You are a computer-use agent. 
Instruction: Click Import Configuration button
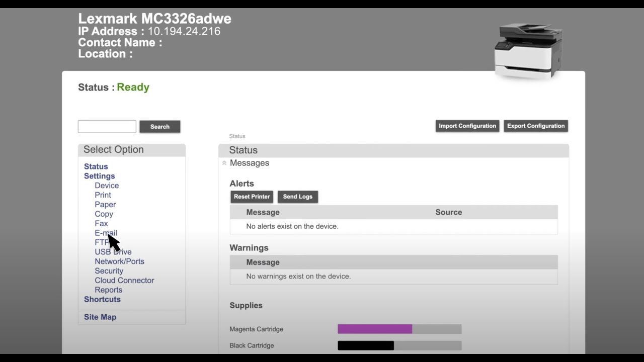[467, 126]
